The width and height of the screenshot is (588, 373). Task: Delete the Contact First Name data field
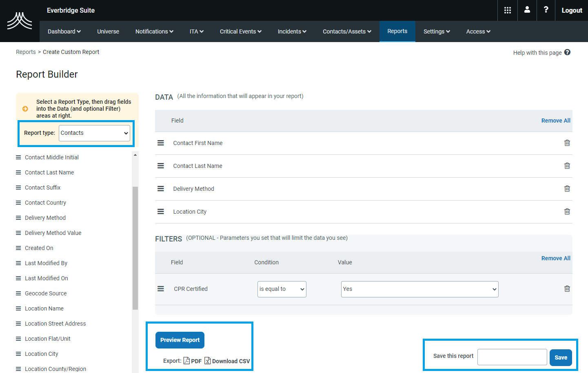[x=567, y=143]
